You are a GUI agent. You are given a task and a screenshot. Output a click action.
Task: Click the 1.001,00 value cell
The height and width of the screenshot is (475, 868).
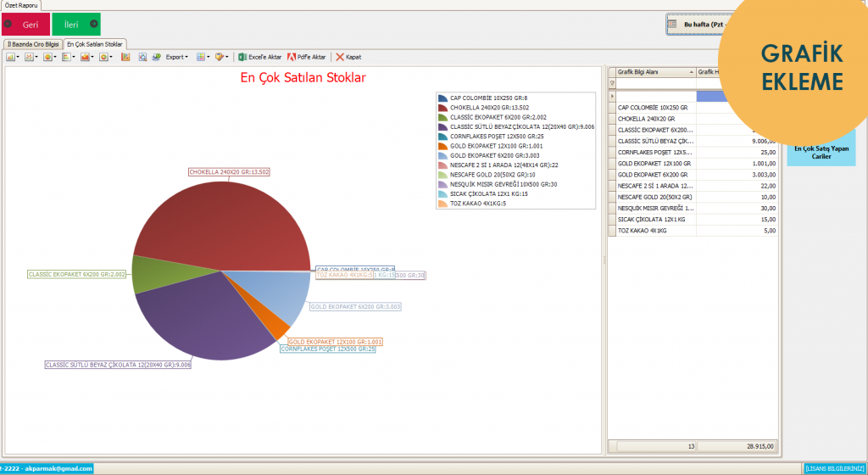(737, 164)
